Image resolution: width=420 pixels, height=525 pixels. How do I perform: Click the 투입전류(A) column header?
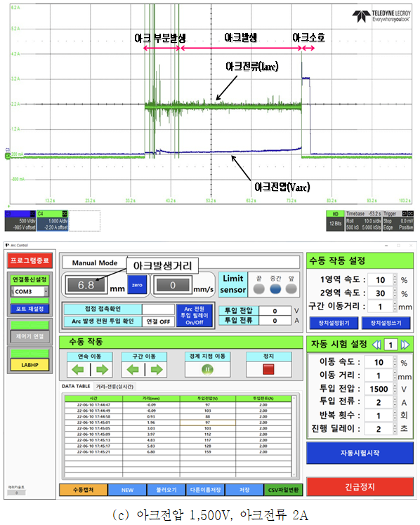point(263,398)
